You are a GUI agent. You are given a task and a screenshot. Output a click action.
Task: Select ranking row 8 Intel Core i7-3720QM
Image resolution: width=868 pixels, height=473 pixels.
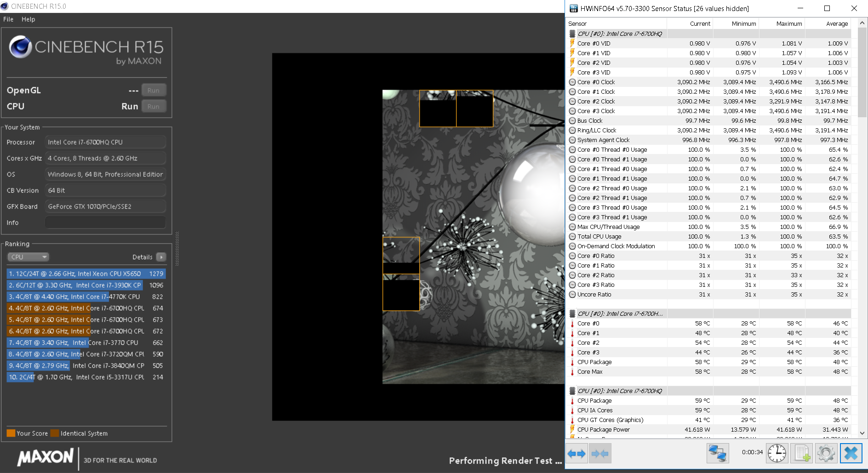coord(86,354)
